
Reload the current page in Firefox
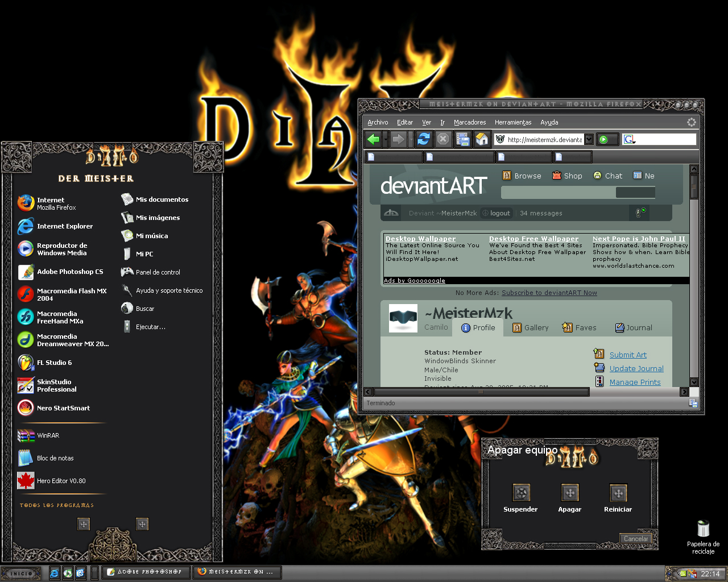coord(424,139)
